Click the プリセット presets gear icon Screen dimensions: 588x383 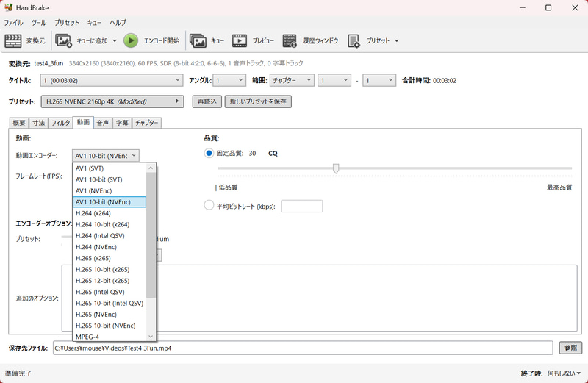pyautogui.click(x=354, y=40)
